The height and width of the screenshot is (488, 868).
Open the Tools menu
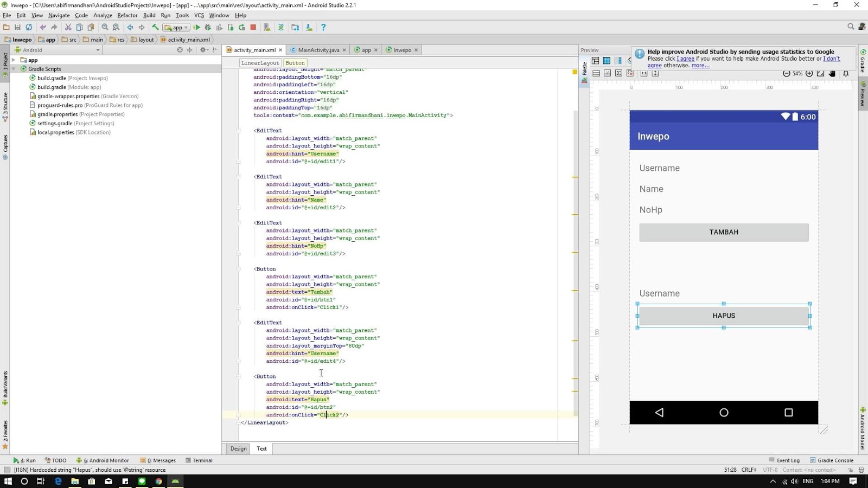tap(182, 15)
